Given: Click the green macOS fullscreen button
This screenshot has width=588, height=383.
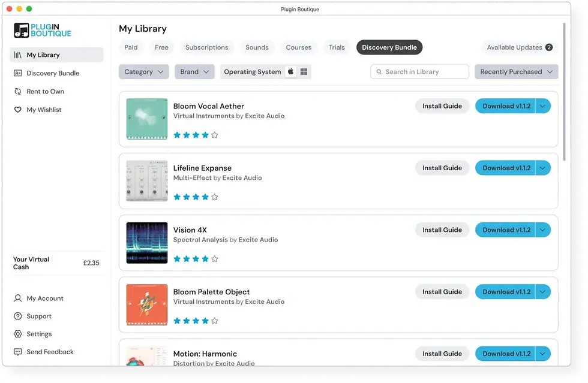Looking at the screenshot, I should (29, 8).
